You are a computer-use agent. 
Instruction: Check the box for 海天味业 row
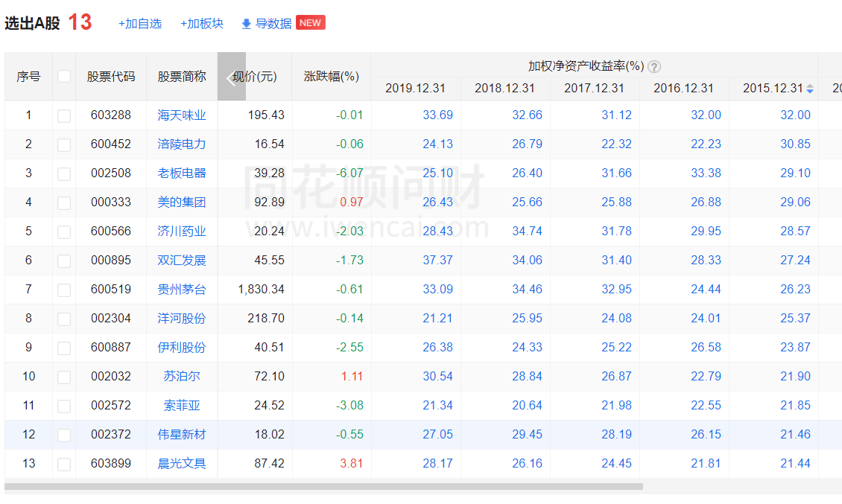pos(64,115)
